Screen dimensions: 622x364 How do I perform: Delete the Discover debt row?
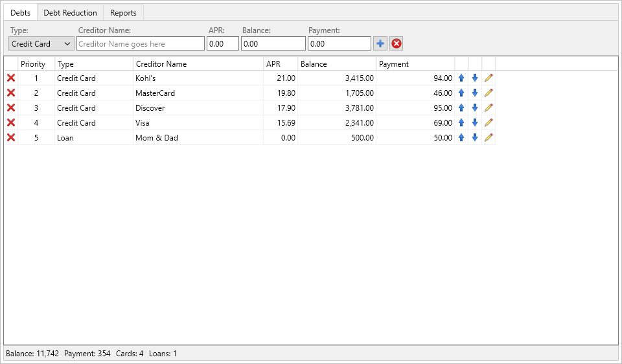pos(11,108)
